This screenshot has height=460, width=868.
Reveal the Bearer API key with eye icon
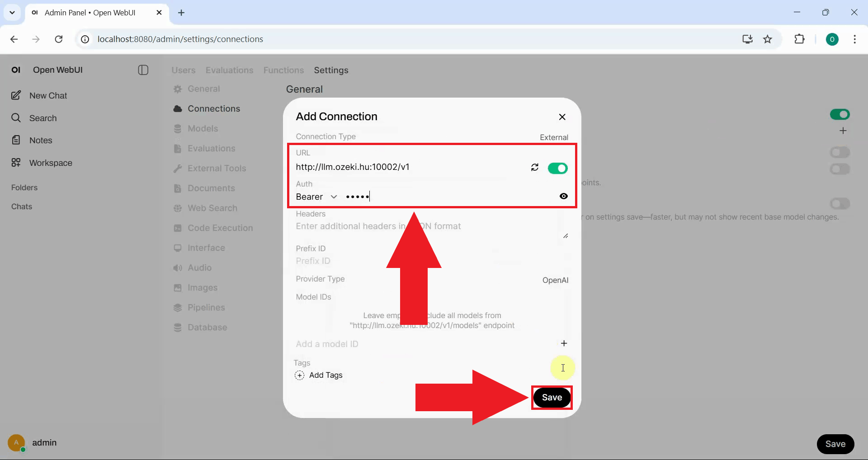pos(563,196)
